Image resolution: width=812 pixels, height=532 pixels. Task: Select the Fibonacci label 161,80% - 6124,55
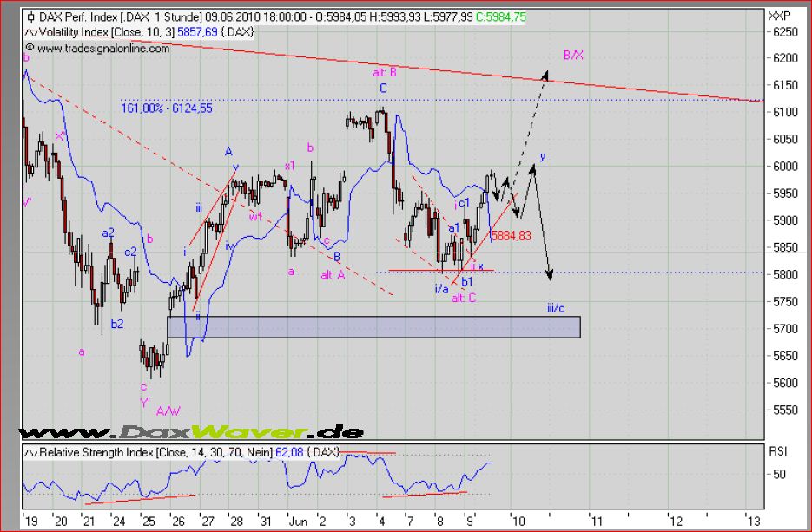coord(167,108)
